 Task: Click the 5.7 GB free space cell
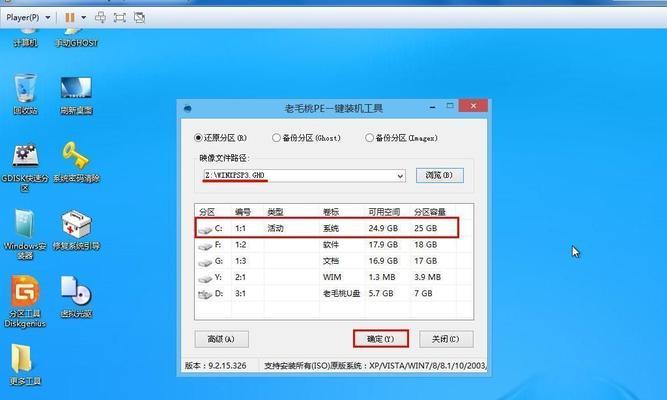[381, 293]
